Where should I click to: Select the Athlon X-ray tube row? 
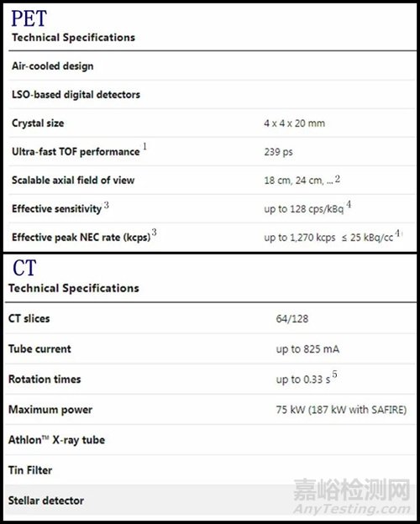click(x=210, y=440)
